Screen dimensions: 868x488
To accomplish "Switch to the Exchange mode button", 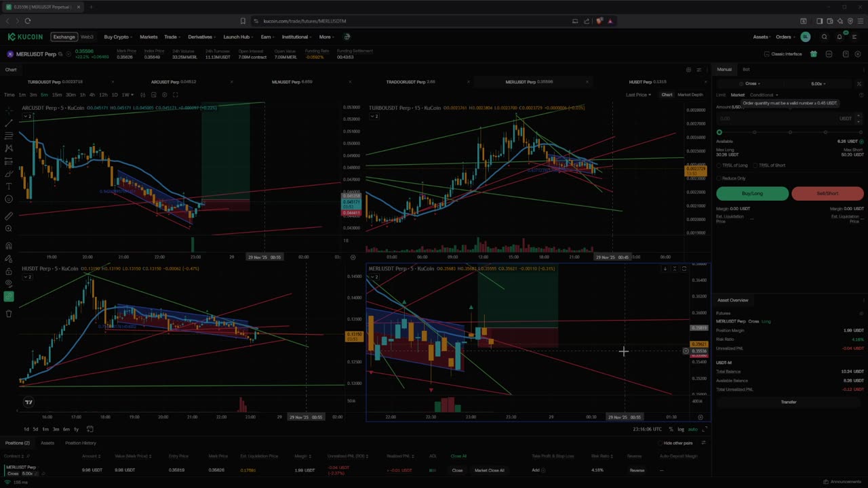I will pyautogui.click(x=64, y=37).
